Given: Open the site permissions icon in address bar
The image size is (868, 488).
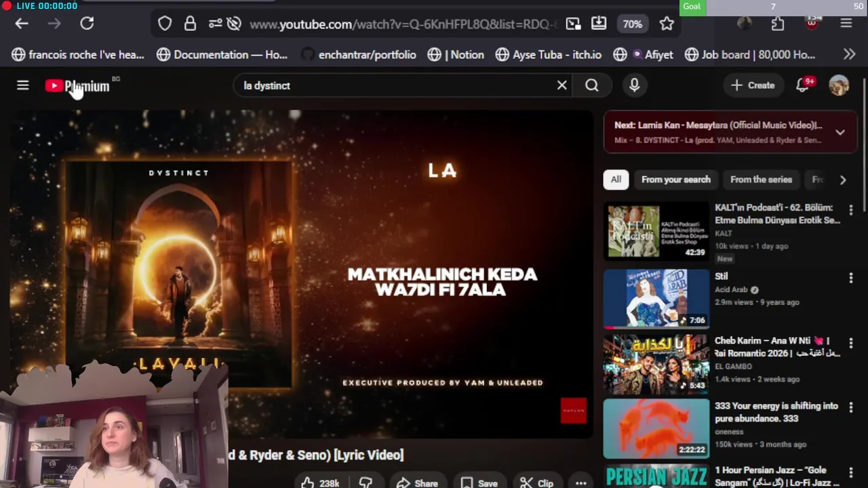Looking at the screenshot, I should coord(215,24).
